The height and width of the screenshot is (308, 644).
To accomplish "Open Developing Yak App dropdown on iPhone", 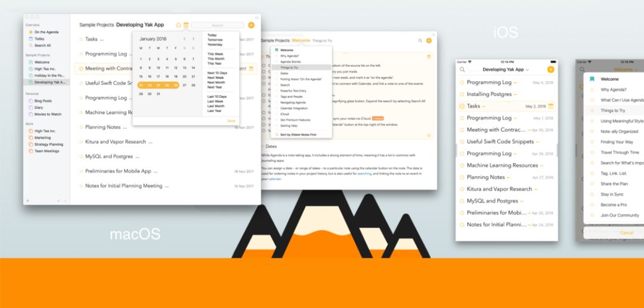I will point(506,70).
